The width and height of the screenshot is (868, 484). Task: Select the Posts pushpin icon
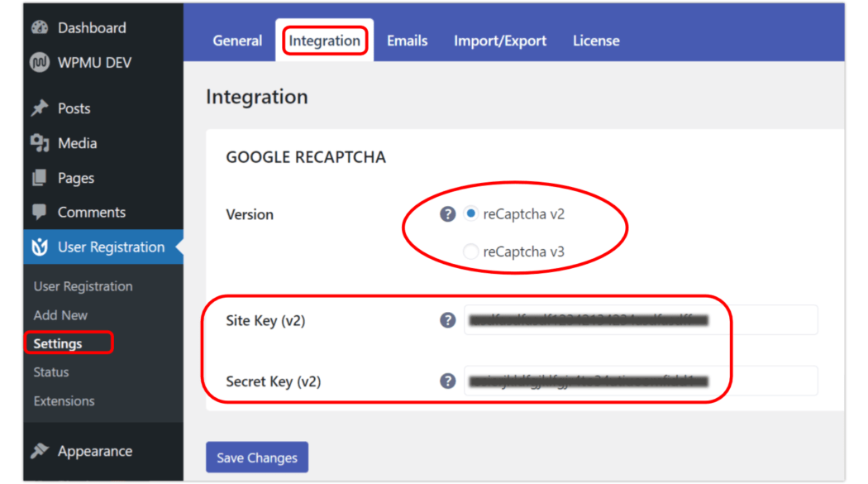[40, 108]
